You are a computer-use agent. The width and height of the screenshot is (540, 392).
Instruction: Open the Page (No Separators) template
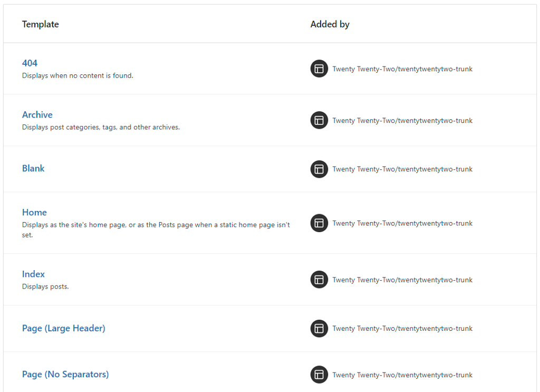[x=65, y=374]
